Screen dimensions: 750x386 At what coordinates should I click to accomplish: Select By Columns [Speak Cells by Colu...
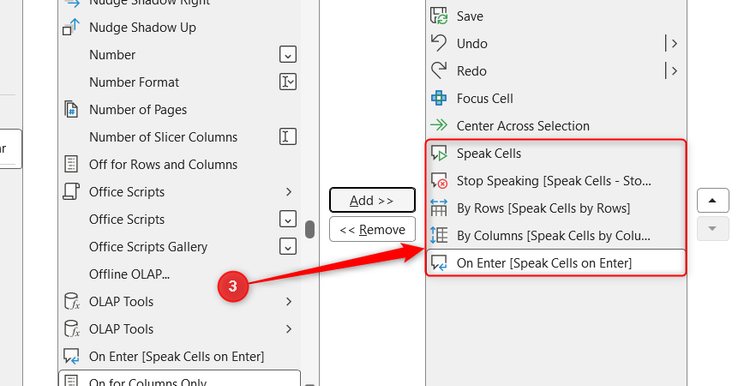pos(556,235)
